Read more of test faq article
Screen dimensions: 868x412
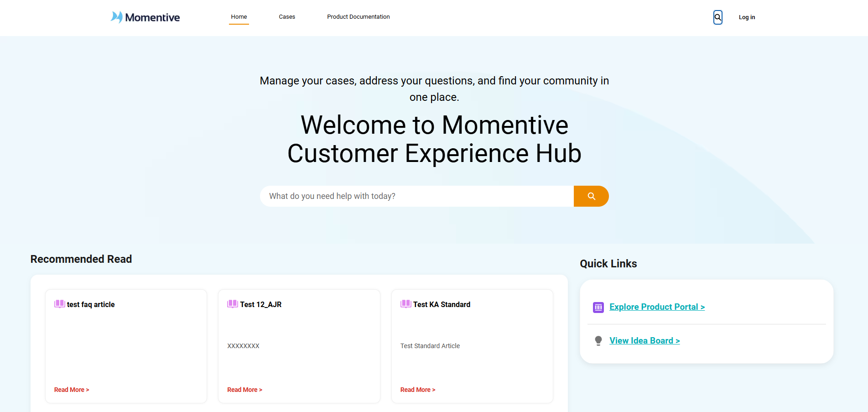coord(72,390)
